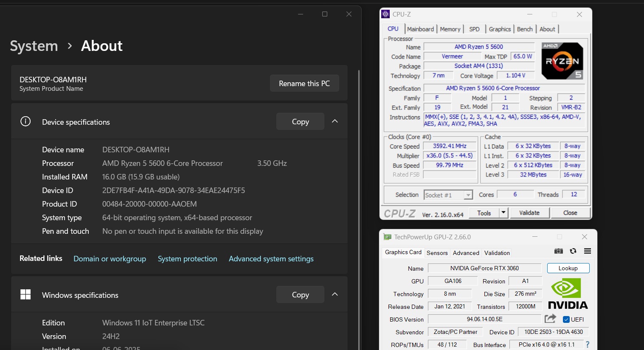The width and height of the screenshot is (644, 350).
Task: Click the Core Speed value 3592.41 MHz
Action: pyautogui.click(x=450, y=146)
